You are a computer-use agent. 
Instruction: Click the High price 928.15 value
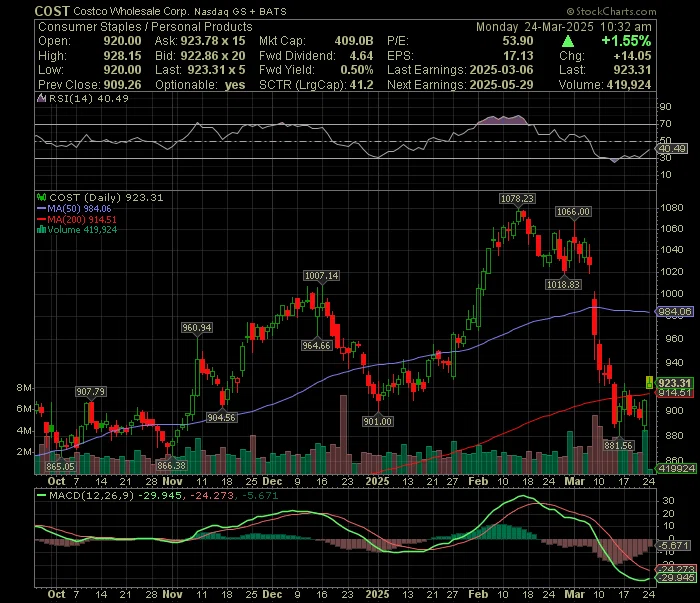pyautogui.click(x=122, y=56)
